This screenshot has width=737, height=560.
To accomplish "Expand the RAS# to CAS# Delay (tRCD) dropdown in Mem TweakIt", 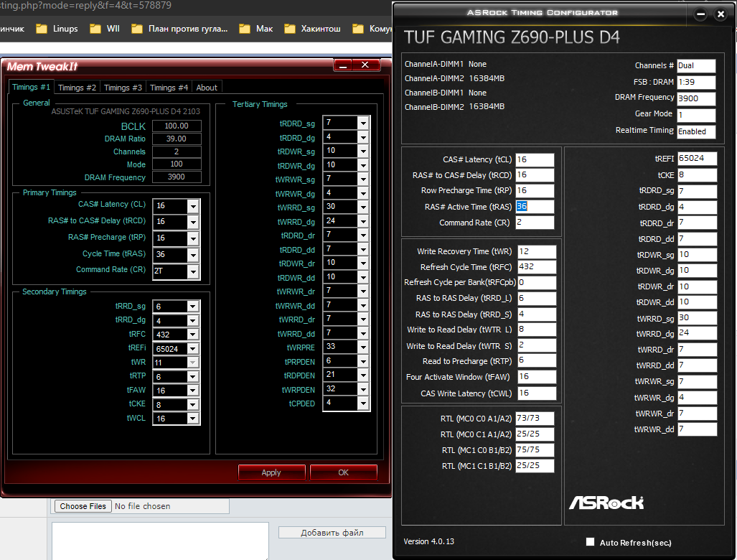I will 193,222.
